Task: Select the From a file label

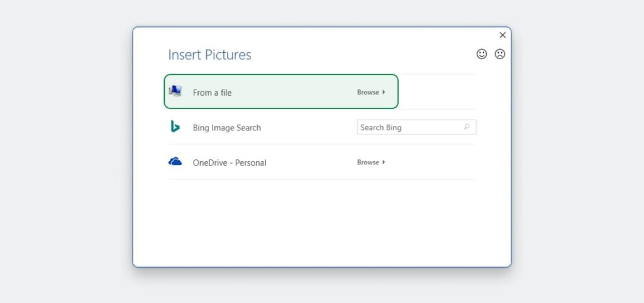Action: tap(212, 93)
